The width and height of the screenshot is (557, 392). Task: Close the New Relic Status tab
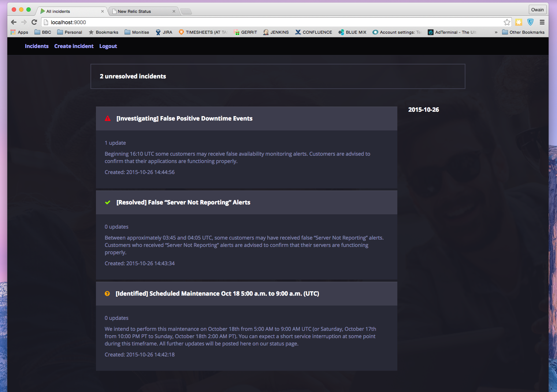[x=174, y=11]
